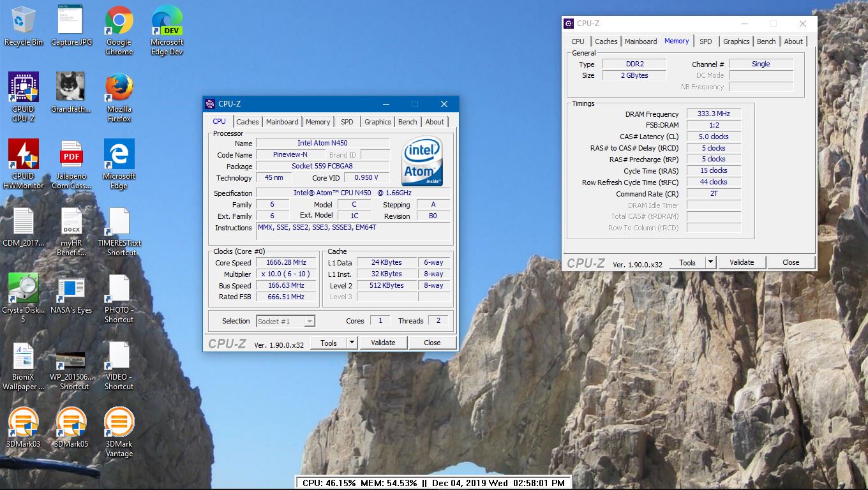Switch to Graphics tab in CPU window

coord(378,122)
